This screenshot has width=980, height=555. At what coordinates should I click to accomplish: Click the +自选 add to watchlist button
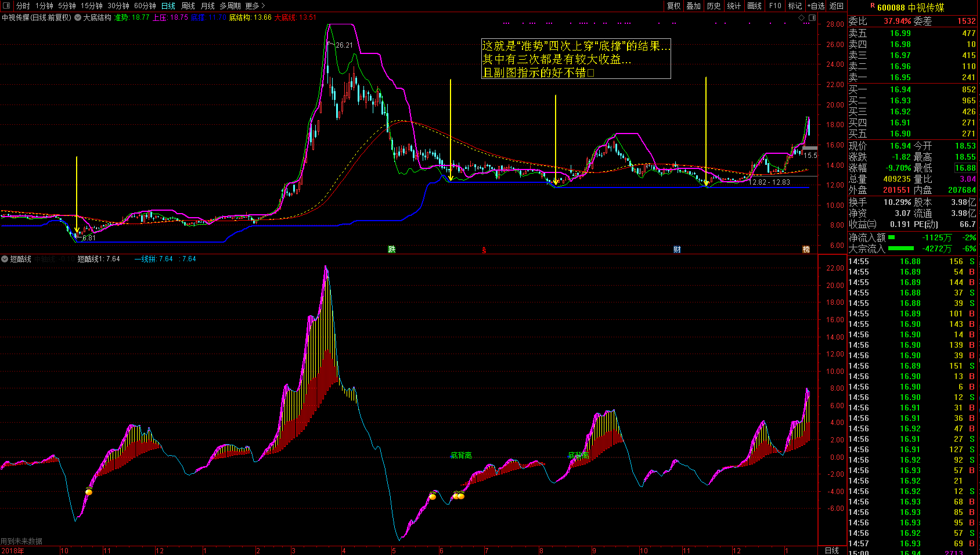pyautogui.click(x=816, y=6)
